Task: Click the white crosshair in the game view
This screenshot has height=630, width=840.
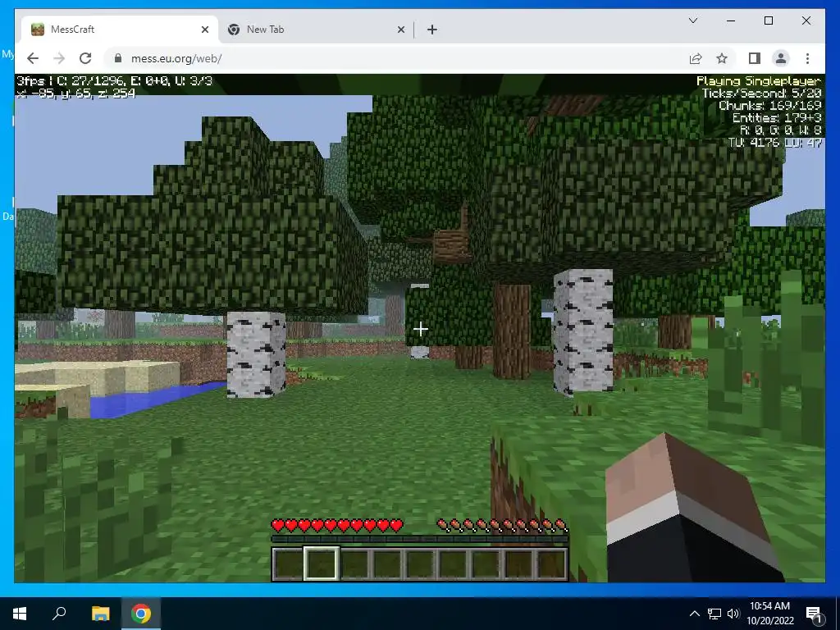Action: pos(421,329)
